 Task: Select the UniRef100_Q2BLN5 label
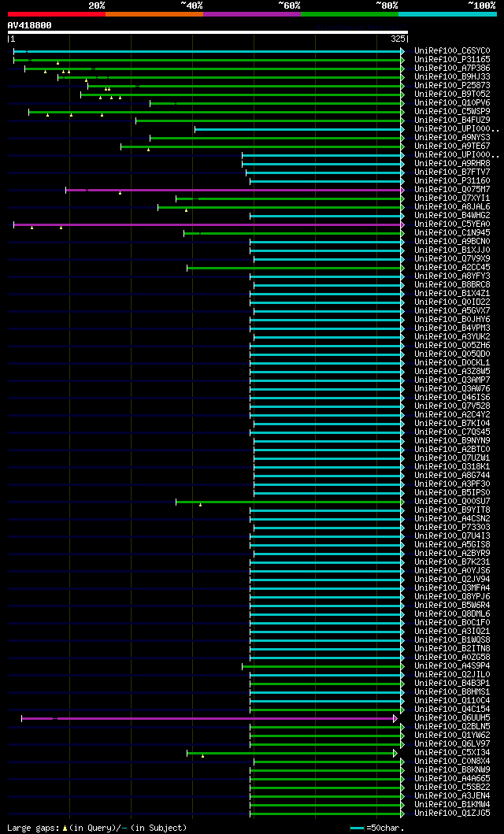pyautogui.click(x=453, y=727)
